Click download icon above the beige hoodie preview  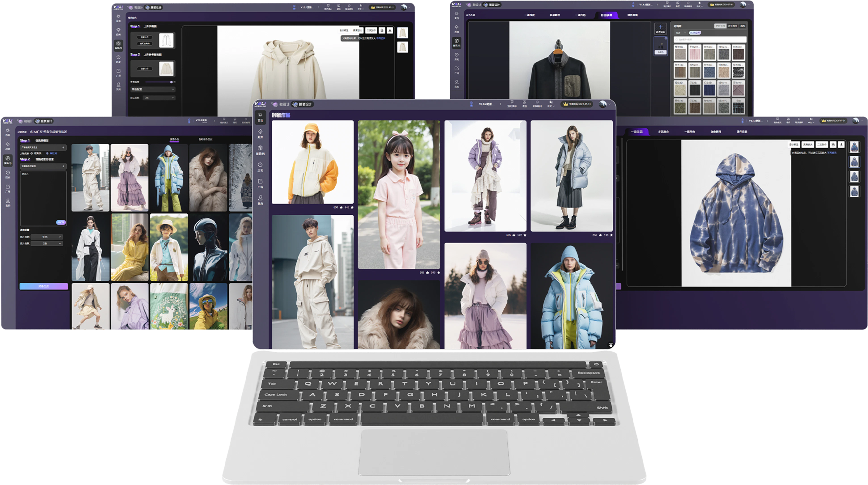click(x=390, y=30)
